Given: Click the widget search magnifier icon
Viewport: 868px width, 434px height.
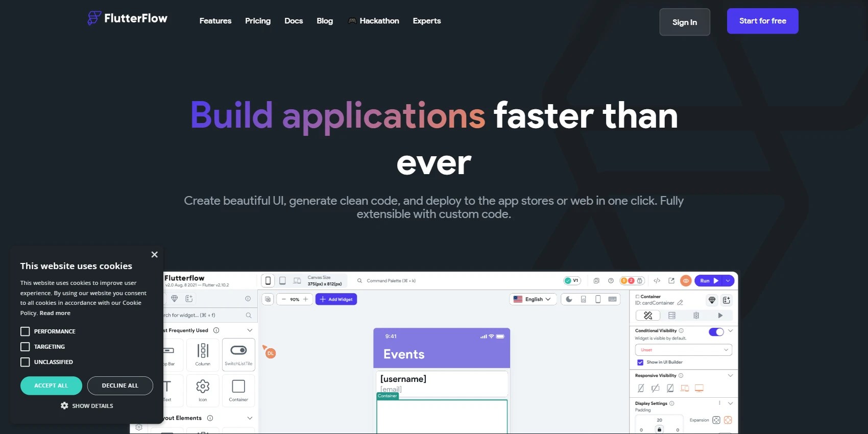Looking at the screenshot, I should (x=249, y=315).
